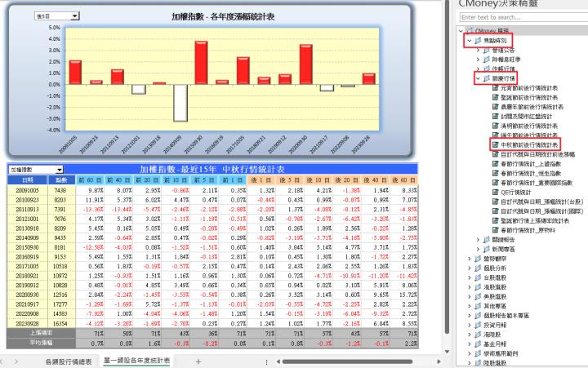Add a new sheet with the plus button

pyautogui.click(x=198, y=361)
